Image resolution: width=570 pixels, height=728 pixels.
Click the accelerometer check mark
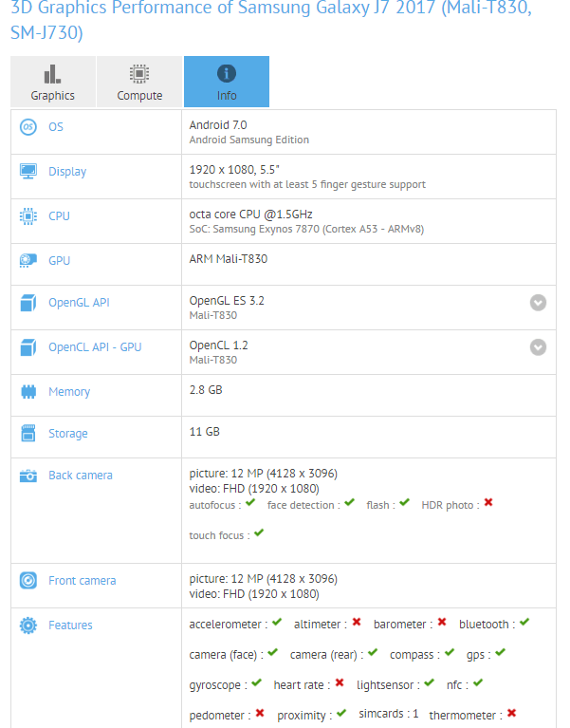[277, 622]
